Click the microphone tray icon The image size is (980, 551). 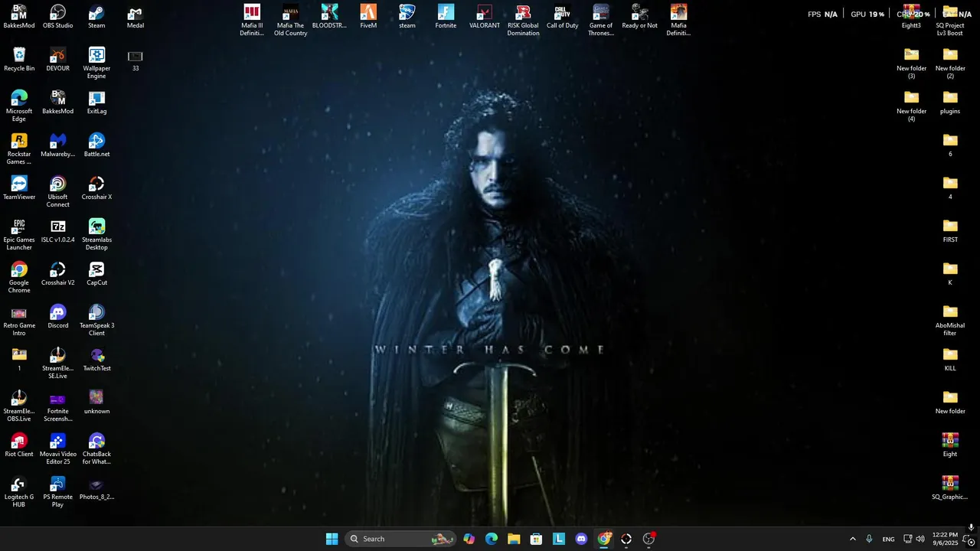869,539
